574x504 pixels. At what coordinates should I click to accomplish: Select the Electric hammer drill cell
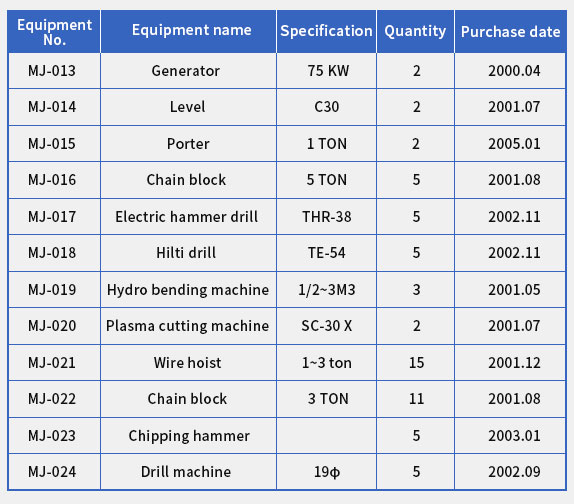point(189,217)
